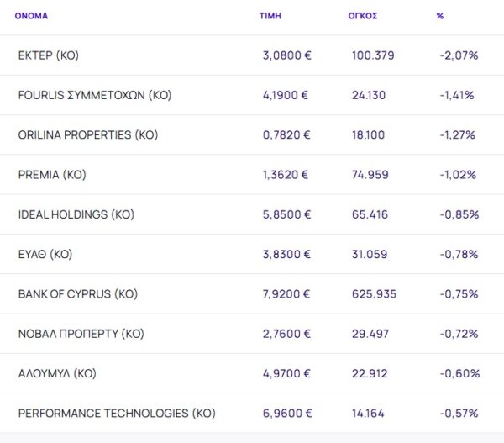
Task: Click the ΟΝΟΜΑ column header
Action: point(31,16)
